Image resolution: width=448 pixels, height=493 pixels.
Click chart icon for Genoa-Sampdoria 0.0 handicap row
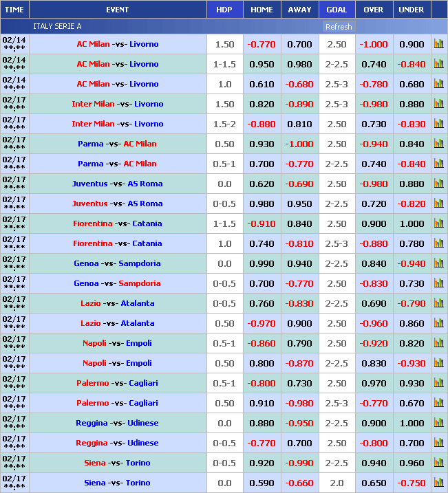pyautogui.click(x=438, y=263)
